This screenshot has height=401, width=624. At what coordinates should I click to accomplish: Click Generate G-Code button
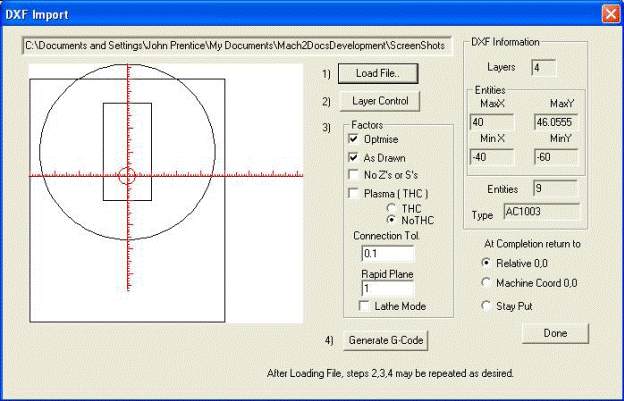point(385,341)
